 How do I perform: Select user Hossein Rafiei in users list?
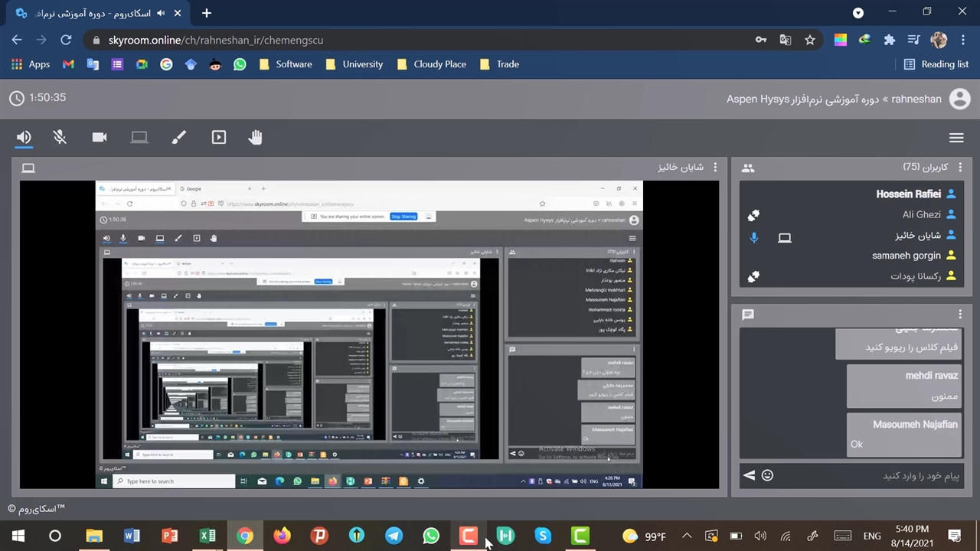pyautogui.click(x=908, y=194)
